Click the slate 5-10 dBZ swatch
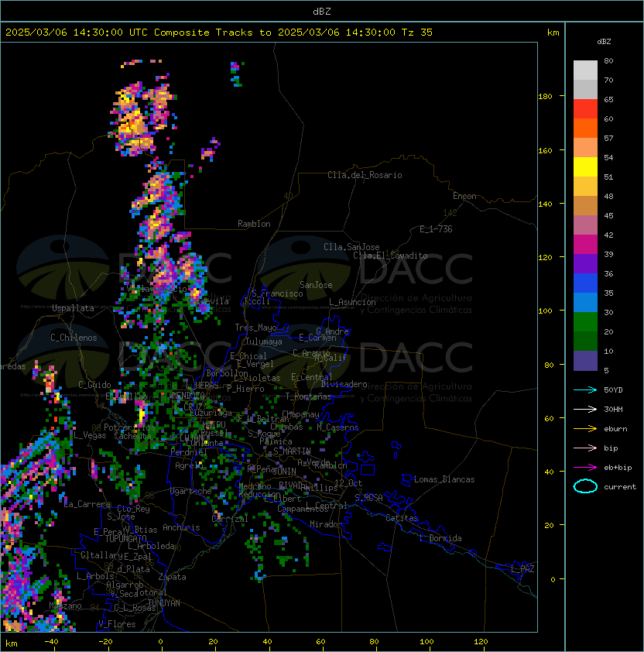Viewport: 644px width, 652px height. (585, 361)
